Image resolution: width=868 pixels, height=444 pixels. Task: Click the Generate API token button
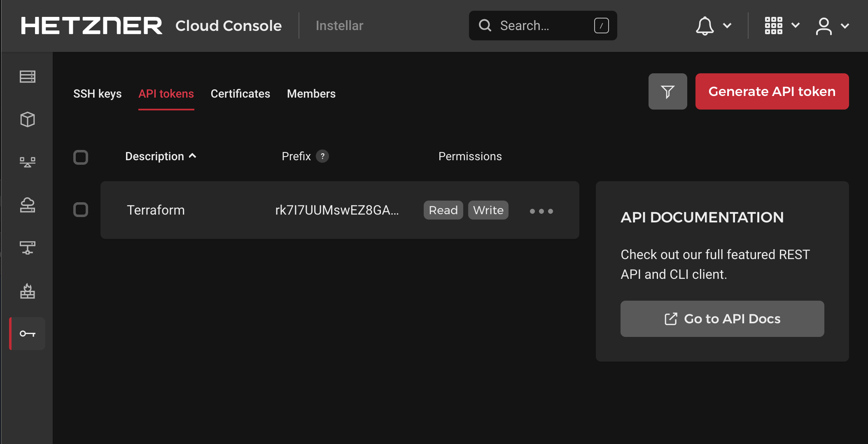pyautogui.click(x=772, y=91)
